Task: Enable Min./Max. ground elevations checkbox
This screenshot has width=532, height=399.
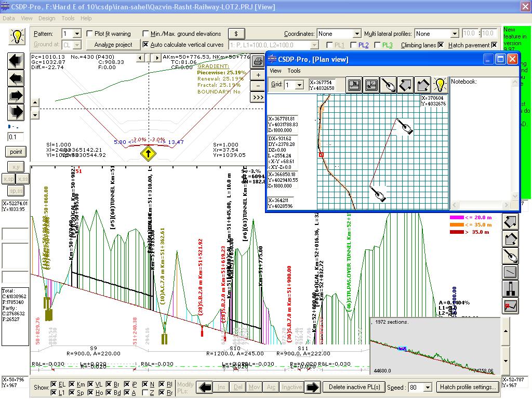Action: [x=145, y=34]
